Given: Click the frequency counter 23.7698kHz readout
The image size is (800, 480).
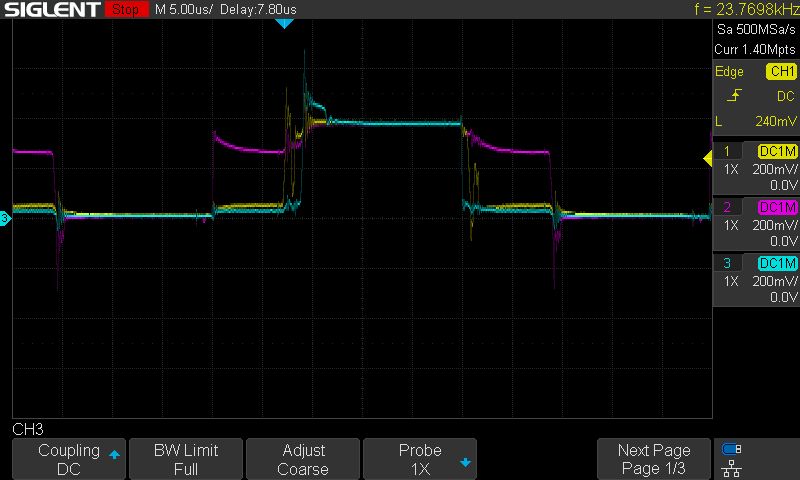Looking at the screenshot, I should (747, 9).
